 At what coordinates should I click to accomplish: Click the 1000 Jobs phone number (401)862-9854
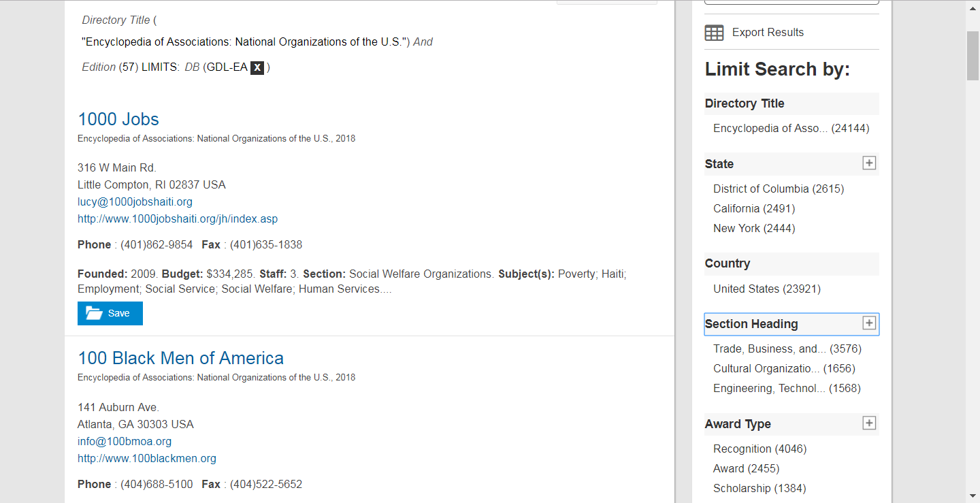point(157,244)
